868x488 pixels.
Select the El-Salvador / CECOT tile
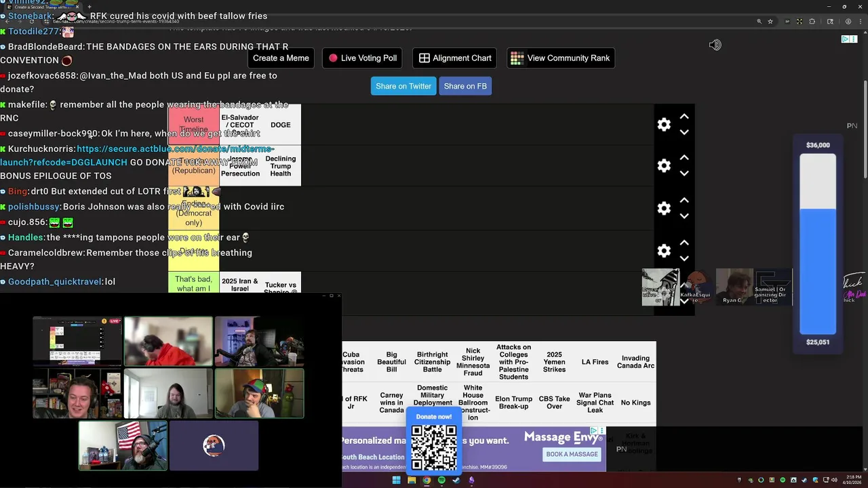(x=240, y=125)
